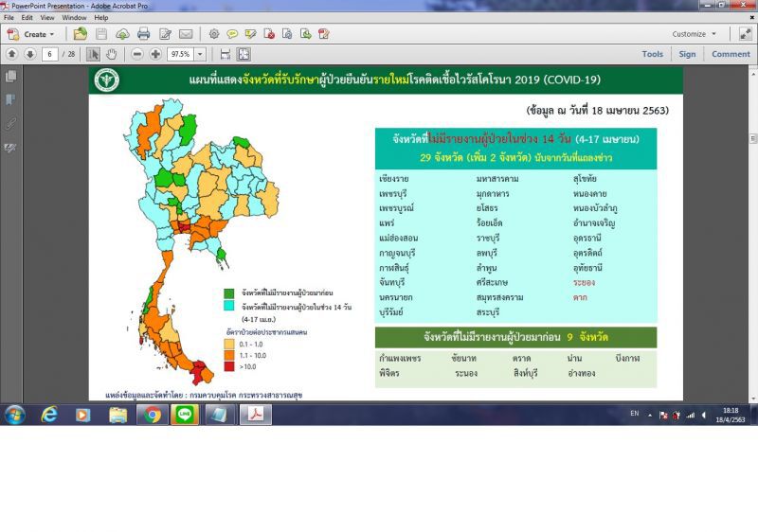This screenshot has height=532, width=758.
Task: Close the document with menu-bar X
Action: click(751, 17)
